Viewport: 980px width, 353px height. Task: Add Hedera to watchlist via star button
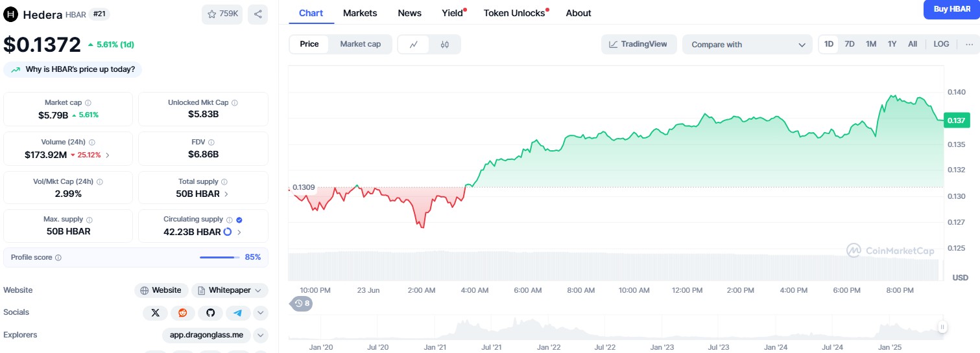(222, 14)
